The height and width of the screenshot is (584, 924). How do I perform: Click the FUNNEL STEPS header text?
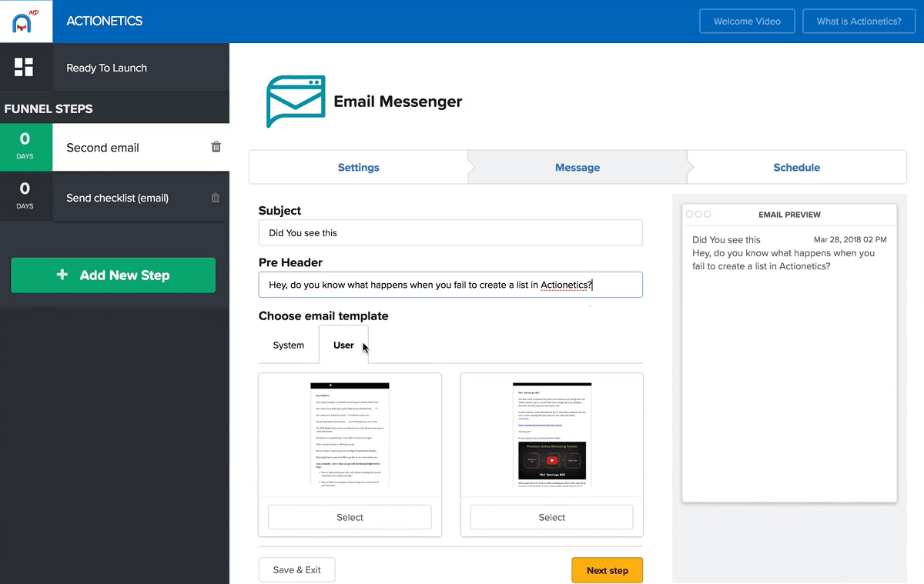(49, 108)
